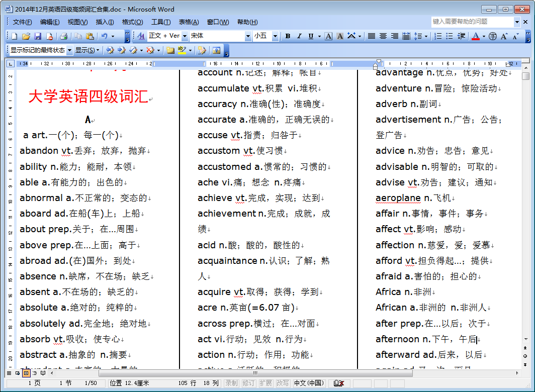Click 扩展 selection mode in status bar
The image size is (535, 392).
(265, 383)
